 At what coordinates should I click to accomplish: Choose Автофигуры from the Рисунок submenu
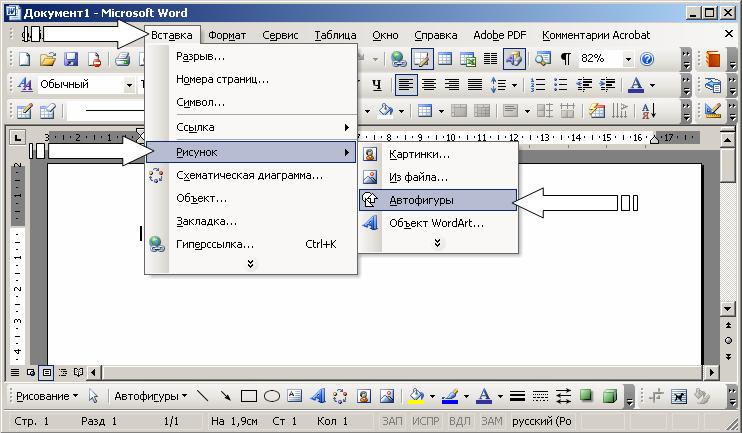(x=421, y=201)
